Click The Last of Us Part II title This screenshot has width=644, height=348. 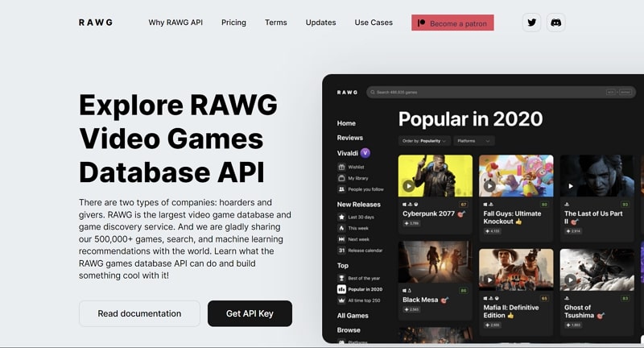click(x=593, y=217)
